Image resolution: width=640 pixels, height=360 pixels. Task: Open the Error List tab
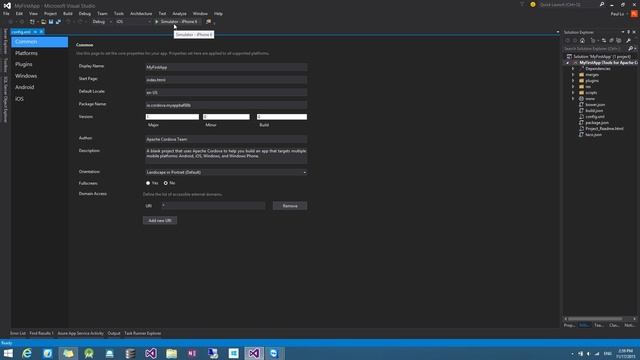[18, 333]
